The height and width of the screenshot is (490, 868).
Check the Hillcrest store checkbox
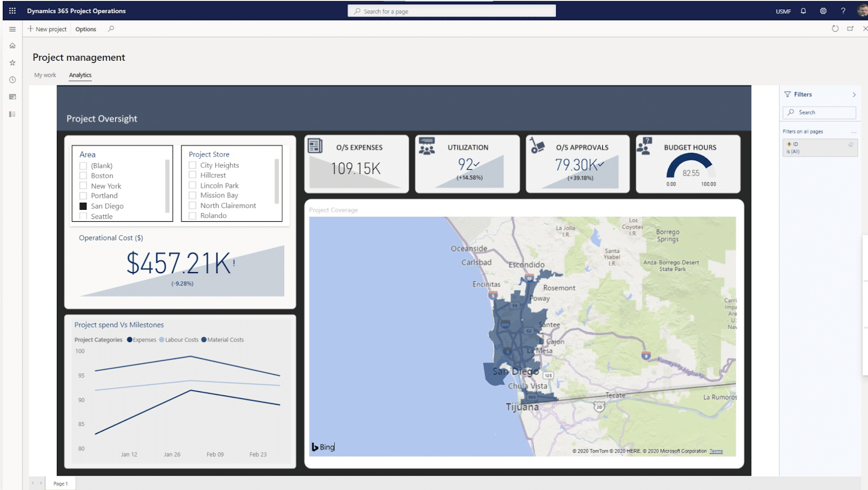193,175
